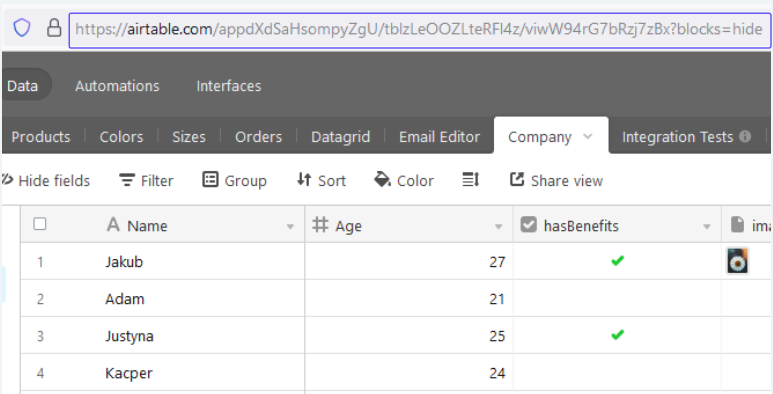The width and height of the screenshot is (773, 394).
Task: Click the age cell showing 21
Action: click(409, 298)
